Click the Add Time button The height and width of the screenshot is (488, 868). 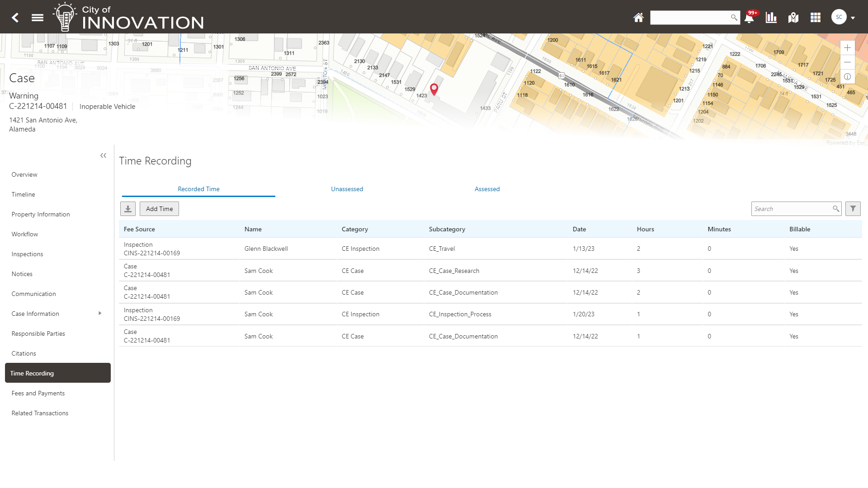pyautogui.click(x=159, y=209)
